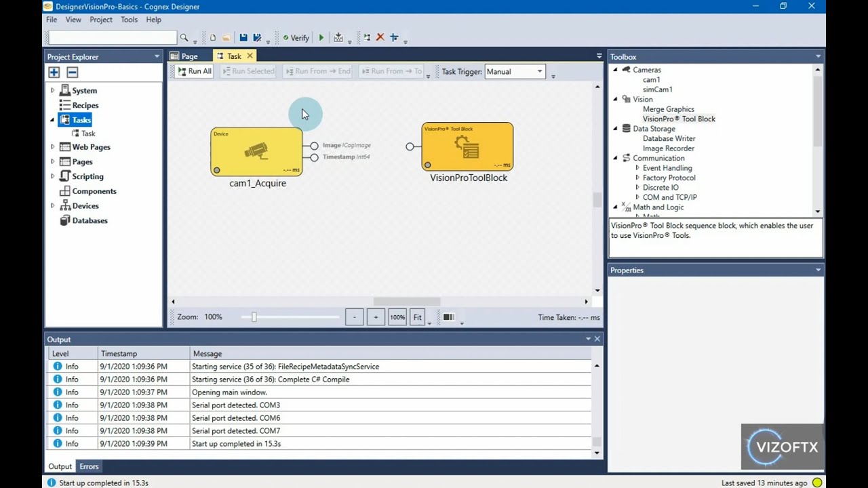Select Recipes in Project Explorer
The width and height of the screenshot is (868, 488).
click(85, 105)
